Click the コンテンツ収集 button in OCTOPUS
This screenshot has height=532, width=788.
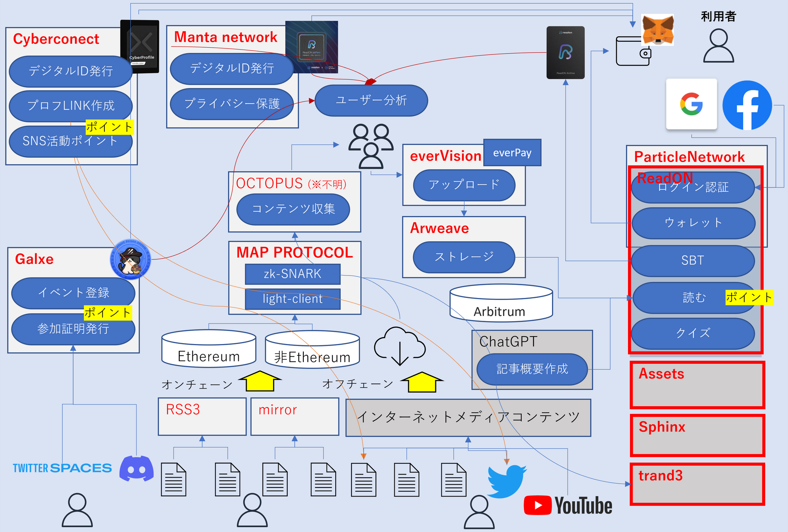293,209
